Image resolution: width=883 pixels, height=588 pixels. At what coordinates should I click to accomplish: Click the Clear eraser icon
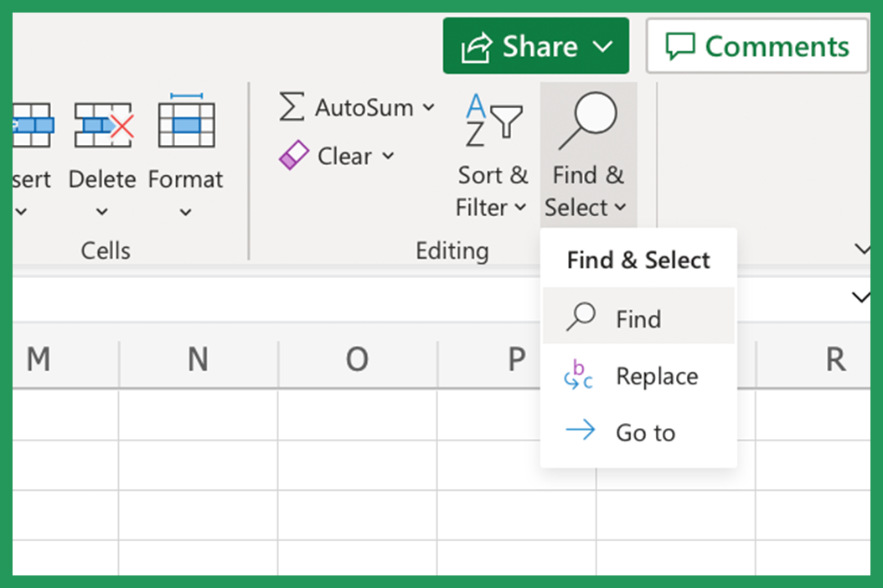pos(294,155)
